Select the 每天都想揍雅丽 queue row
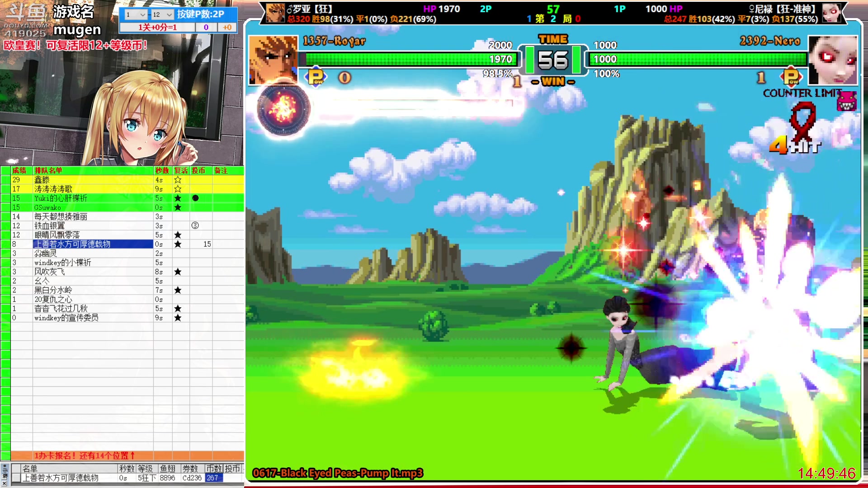 (127, 216)
